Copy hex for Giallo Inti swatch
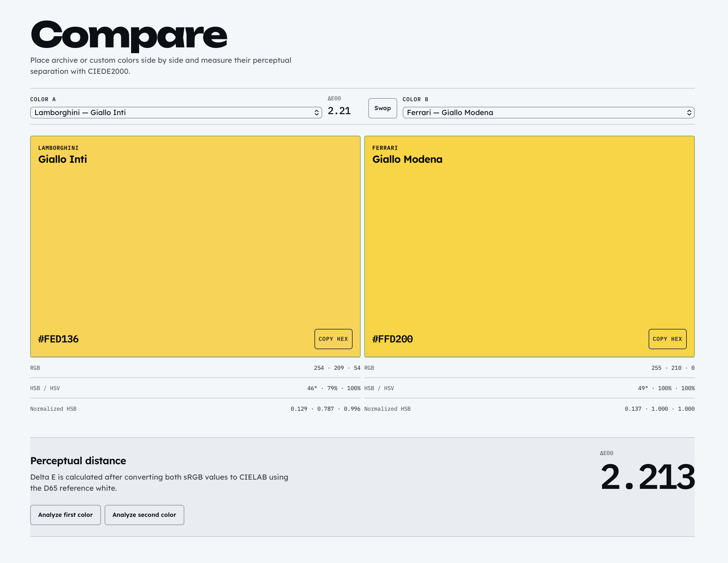728x563 pixels. 333,339
